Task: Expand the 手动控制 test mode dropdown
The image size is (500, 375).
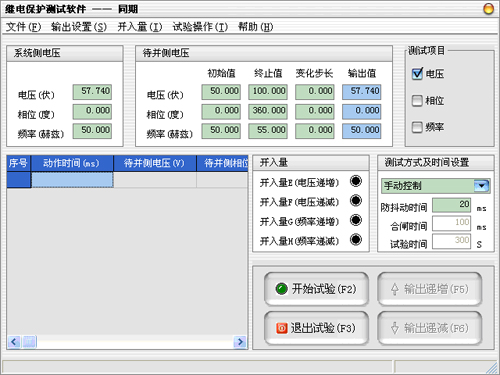Action: (482, 186)
